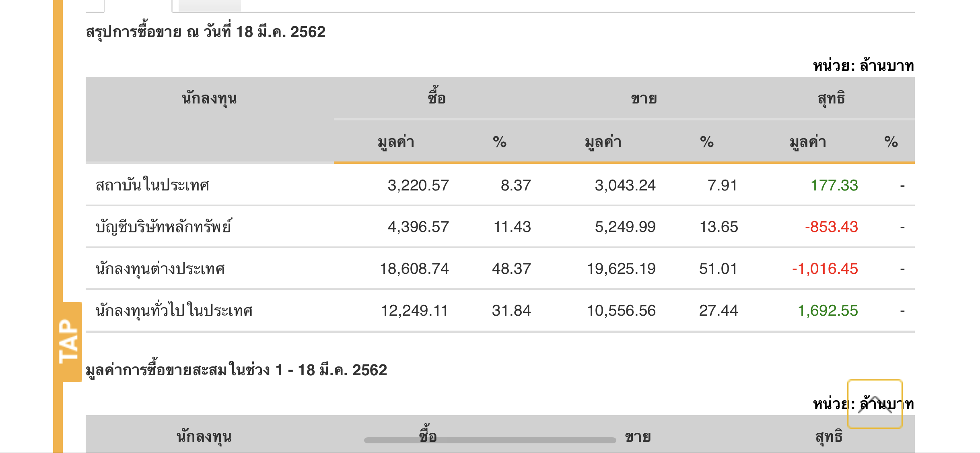Click the gray inactive tab at top
Viewport: 980px width, 453px height.
click(209, 5)
